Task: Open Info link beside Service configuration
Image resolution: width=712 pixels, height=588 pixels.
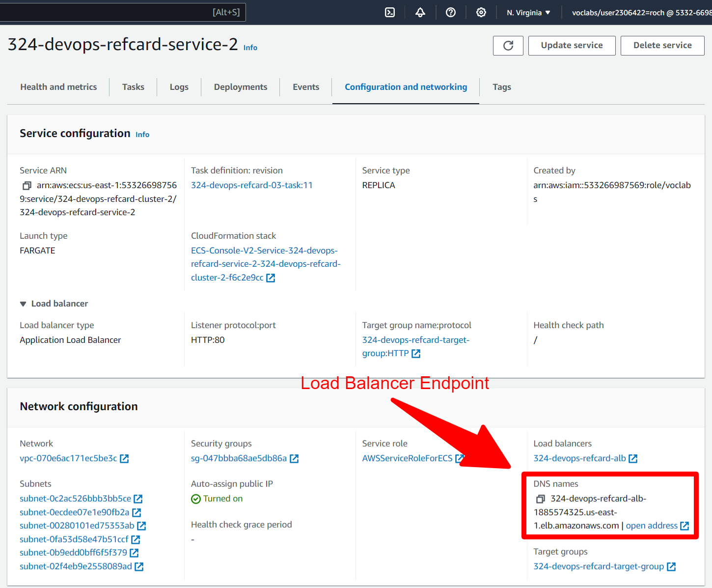Action: coord(142,135)
